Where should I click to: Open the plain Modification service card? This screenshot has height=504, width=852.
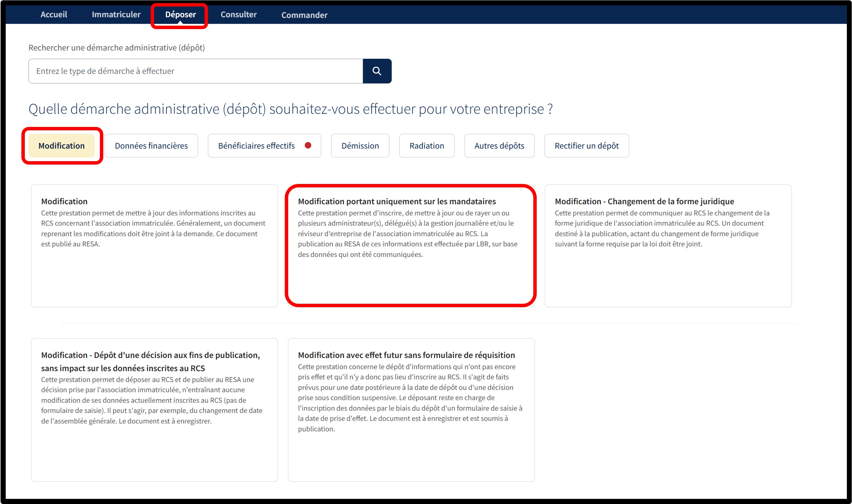pos(154,246)
